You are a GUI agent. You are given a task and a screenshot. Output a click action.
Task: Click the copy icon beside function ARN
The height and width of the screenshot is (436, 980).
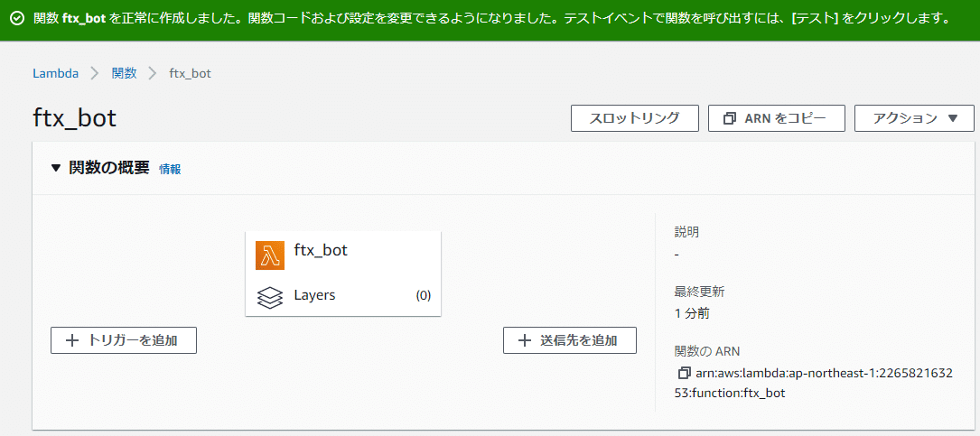click(684, 373)
